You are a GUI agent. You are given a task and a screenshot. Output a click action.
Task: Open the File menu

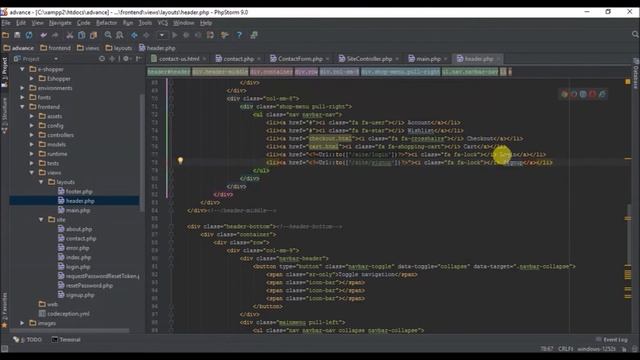tap(6, 23)
